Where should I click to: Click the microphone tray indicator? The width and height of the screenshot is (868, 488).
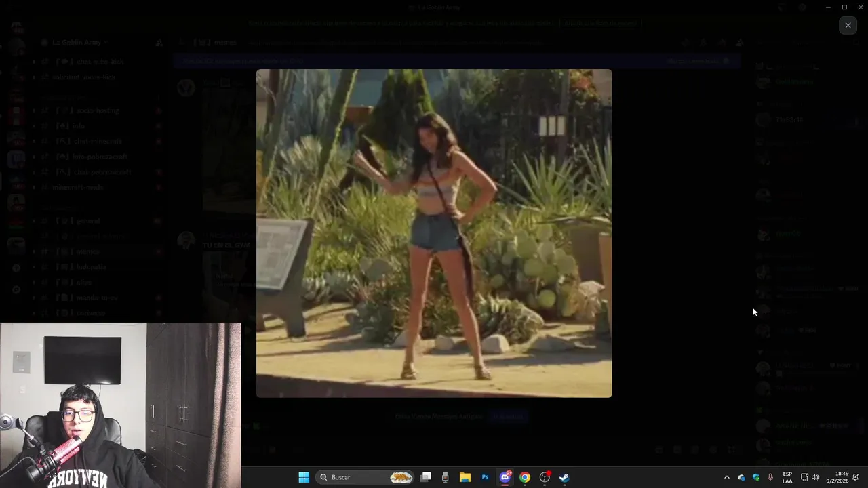click(x=770, y=477)
